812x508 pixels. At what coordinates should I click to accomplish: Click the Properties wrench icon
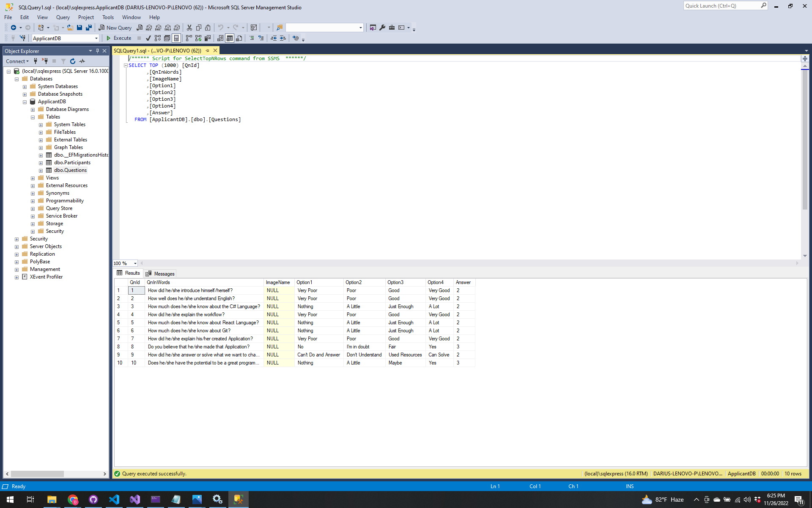coord(382,28)
